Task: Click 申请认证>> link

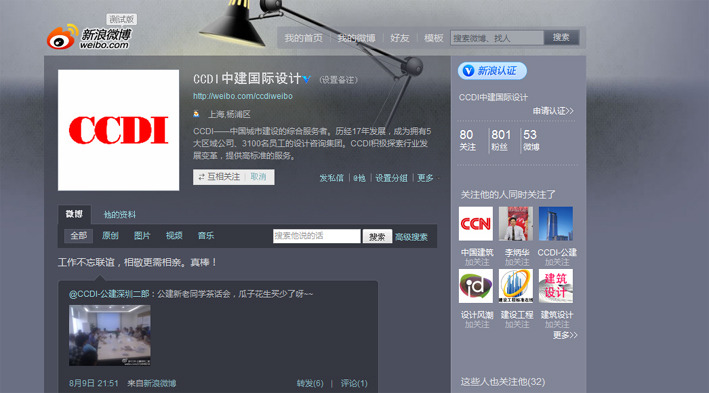Action: (x=553, y=111)
